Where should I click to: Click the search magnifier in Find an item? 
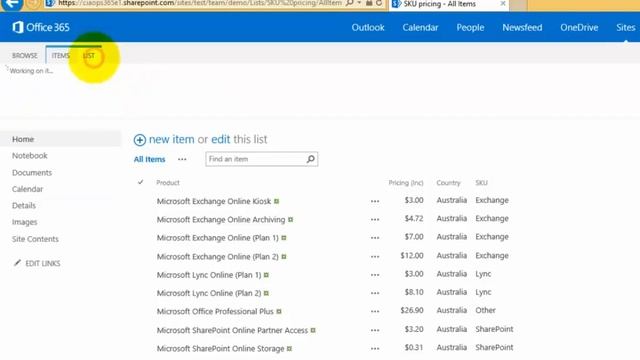[x=311, y=159]
